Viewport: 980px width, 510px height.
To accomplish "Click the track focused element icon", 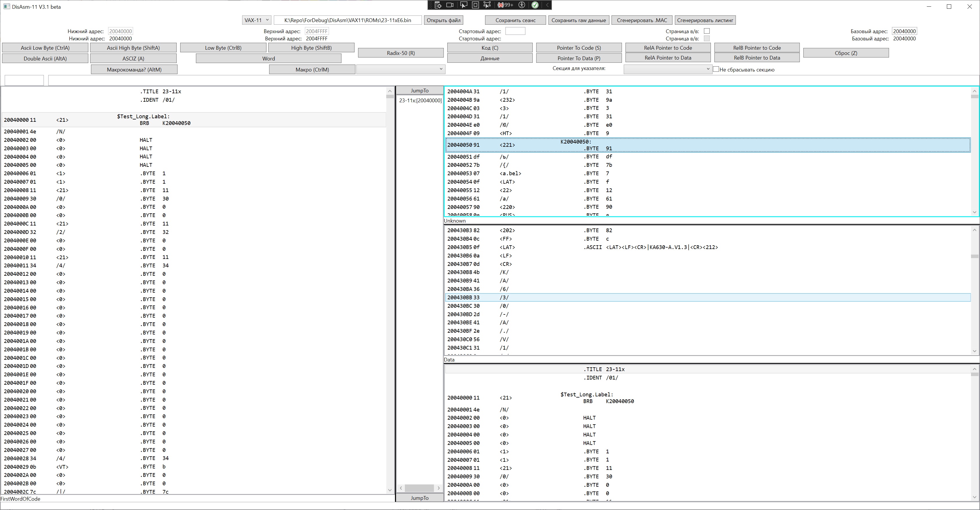I will pyautogui.click(x=487, y=5).
